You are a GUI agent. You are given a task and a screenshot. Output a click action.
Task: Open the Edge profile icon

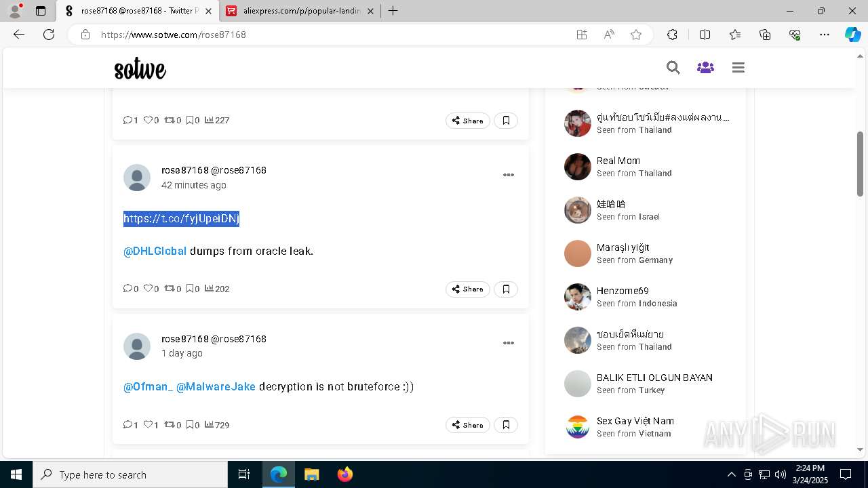pyautogui.click(x=15, y=11)
